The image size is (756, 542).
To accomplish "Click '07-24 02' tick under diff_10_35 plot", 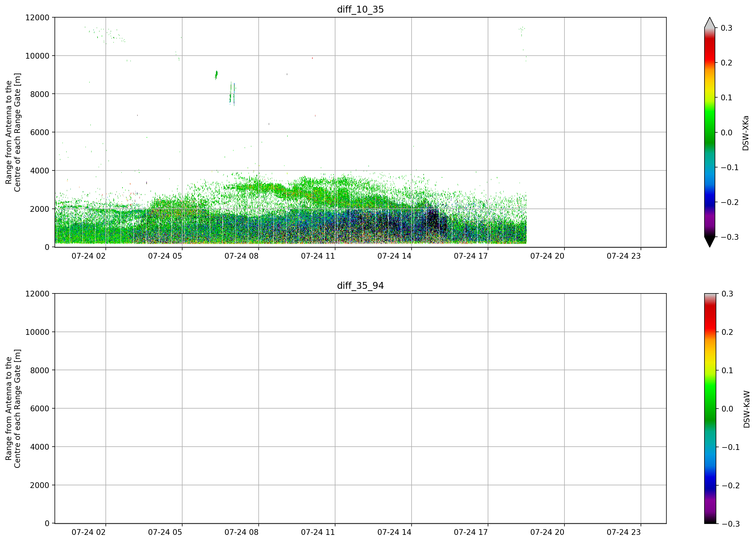I will (89, 256).
